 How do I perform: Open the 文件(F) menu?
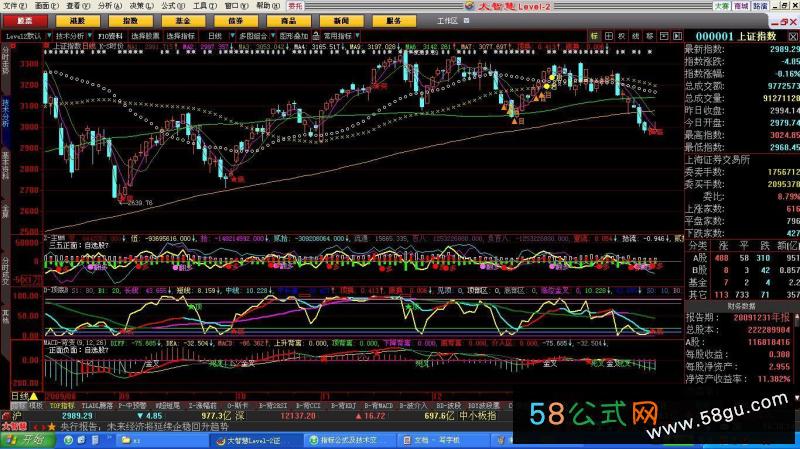click(x=15, y=6)
